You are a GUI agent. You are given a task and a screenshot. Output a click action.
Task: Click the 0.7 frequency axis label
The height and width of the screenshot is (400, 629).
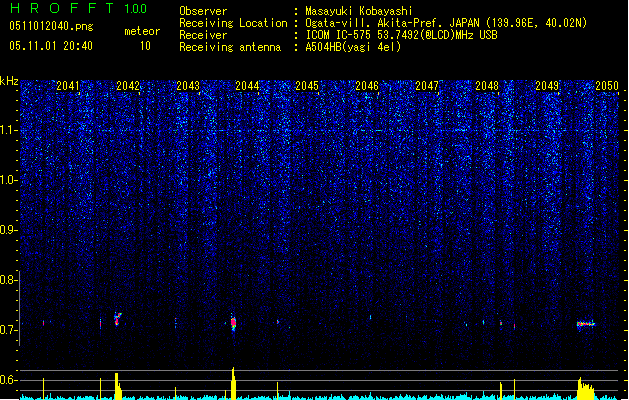8,330
